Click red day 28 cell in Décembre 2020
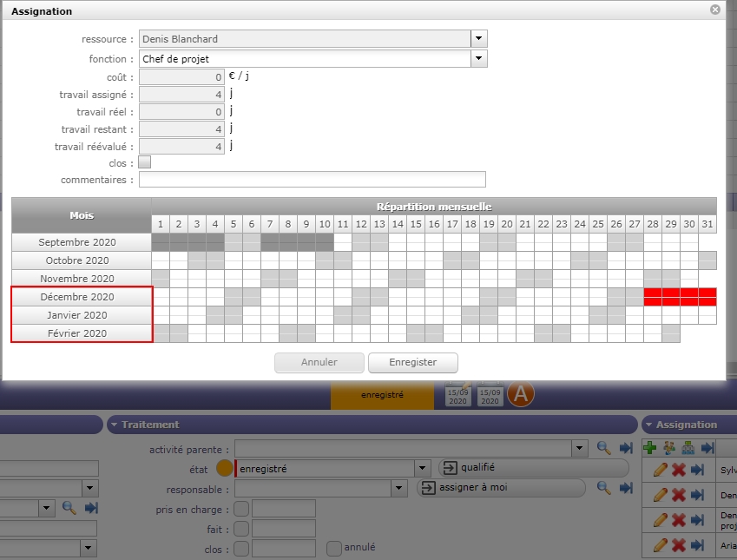Viewport: 737px width, 560px height. (x=653, y=297)
